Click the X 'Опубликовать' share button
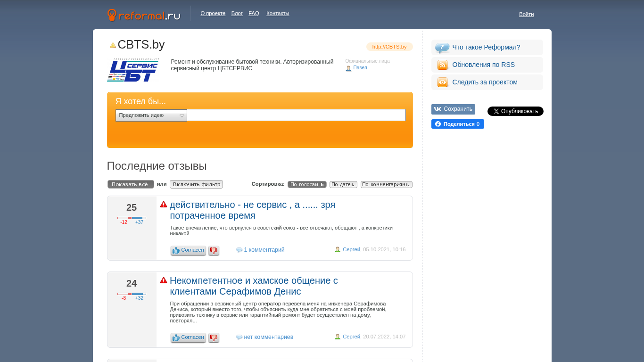Image resolution: width=644 pixels, height=362 pixels. pos(515,111)
